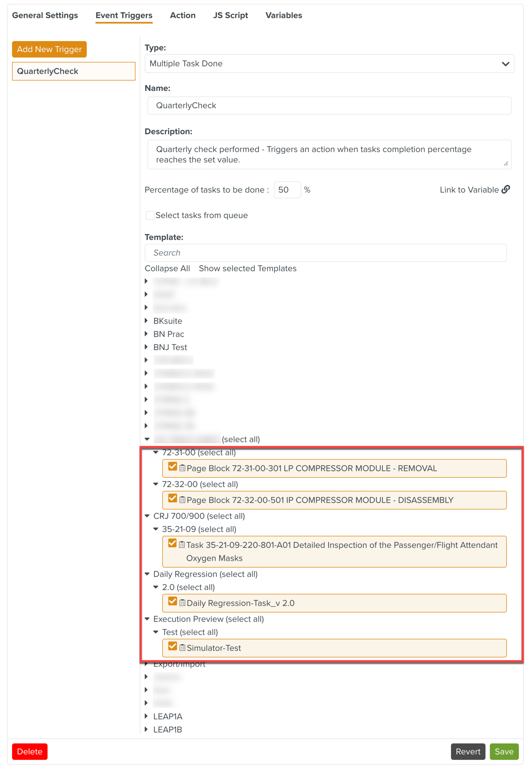Click the percentage of tasks input field
Viewport: 532px width, 773px height.
(287, 190)
